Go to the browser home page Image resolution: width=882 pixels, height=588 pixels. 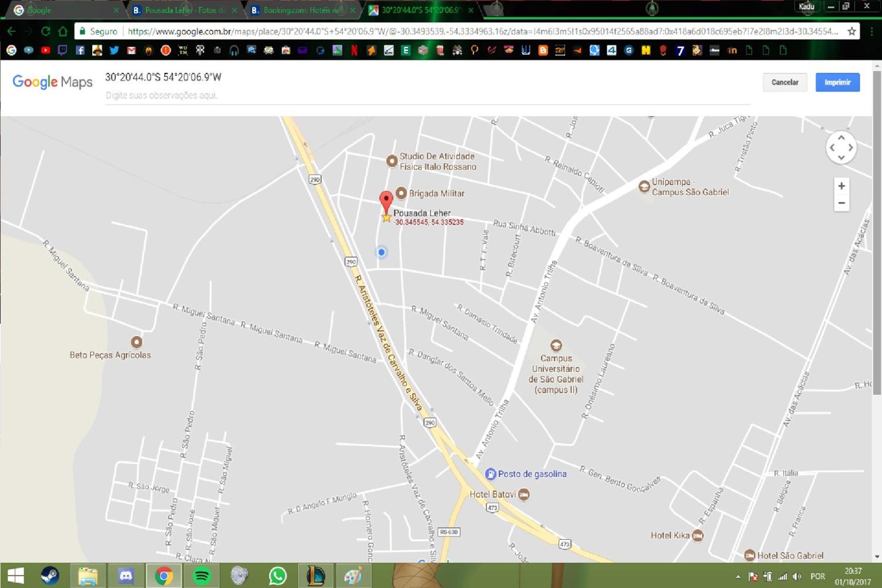[63, 31]
